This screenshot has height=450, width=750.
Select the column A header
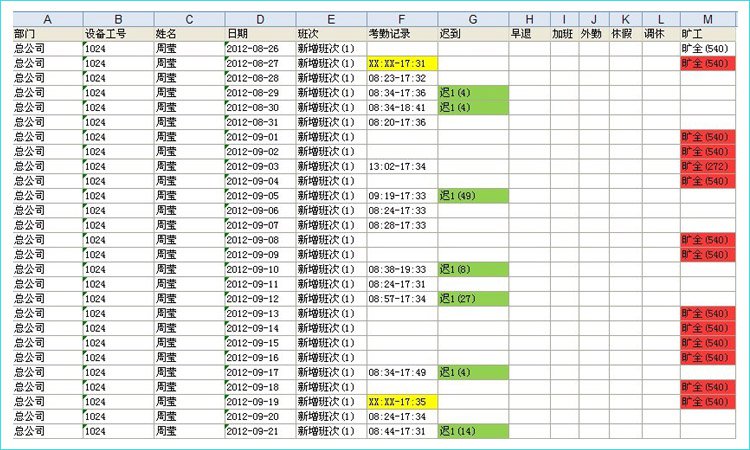47,19
